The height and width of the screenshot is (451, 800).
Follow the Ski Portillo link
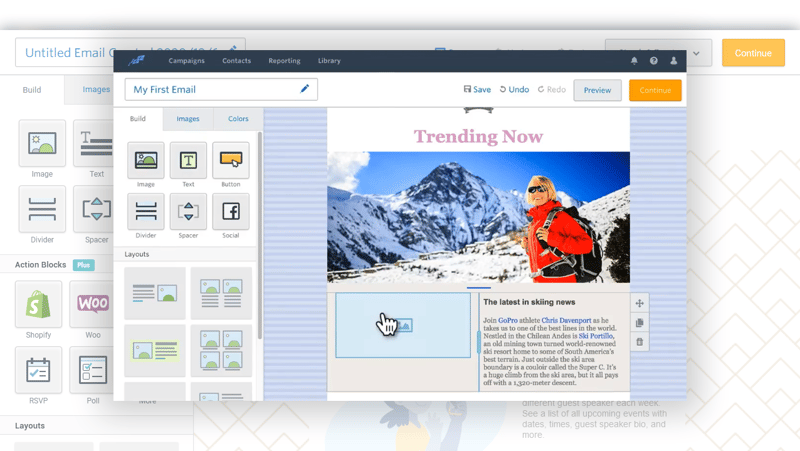point(595,336)
